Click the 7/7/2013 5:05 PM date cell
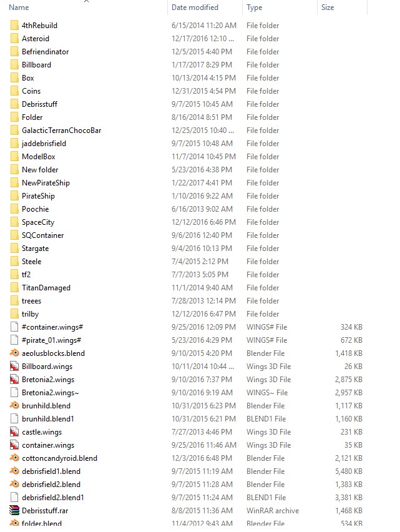Screen dimensions: 400x532 click(200, 275)
